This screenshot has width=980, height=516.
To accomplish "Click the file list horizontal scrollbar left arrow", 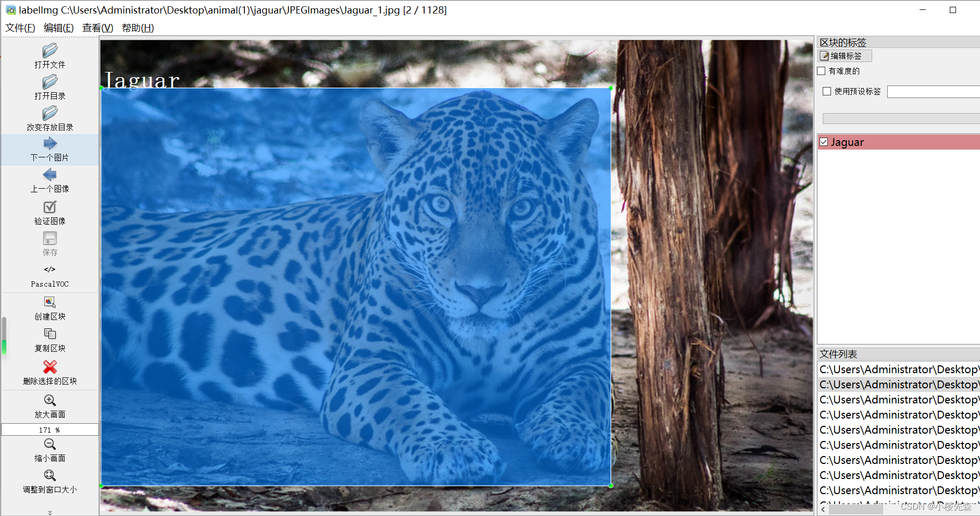I will tap(823, 510).
